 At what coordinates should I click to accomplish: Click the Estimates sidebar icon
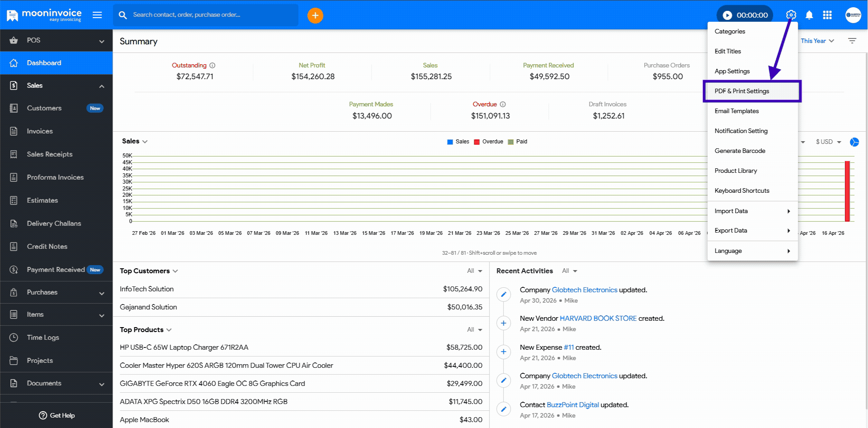click(x=14, y=200)
